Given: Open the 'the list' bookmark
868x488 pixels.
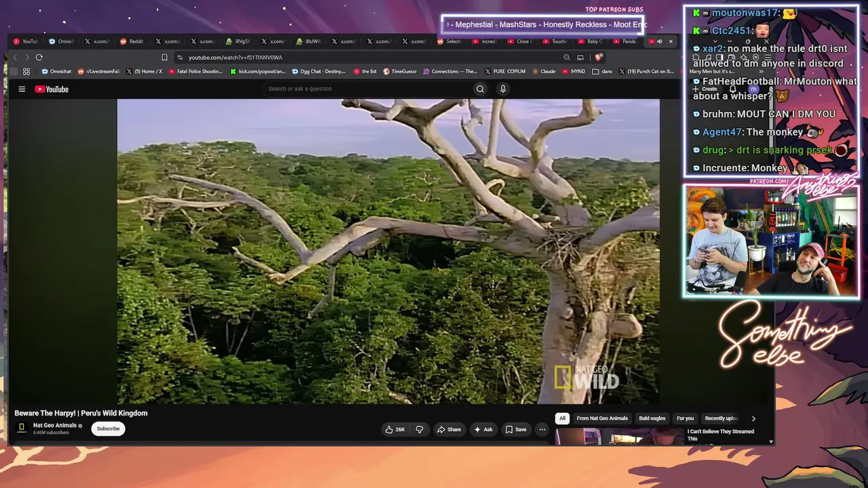Looking at the screenshot, I should 365,71.
